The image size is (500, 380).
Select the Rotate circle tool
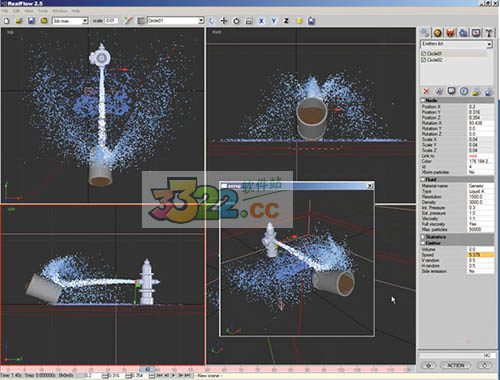[x=236, y=21]
